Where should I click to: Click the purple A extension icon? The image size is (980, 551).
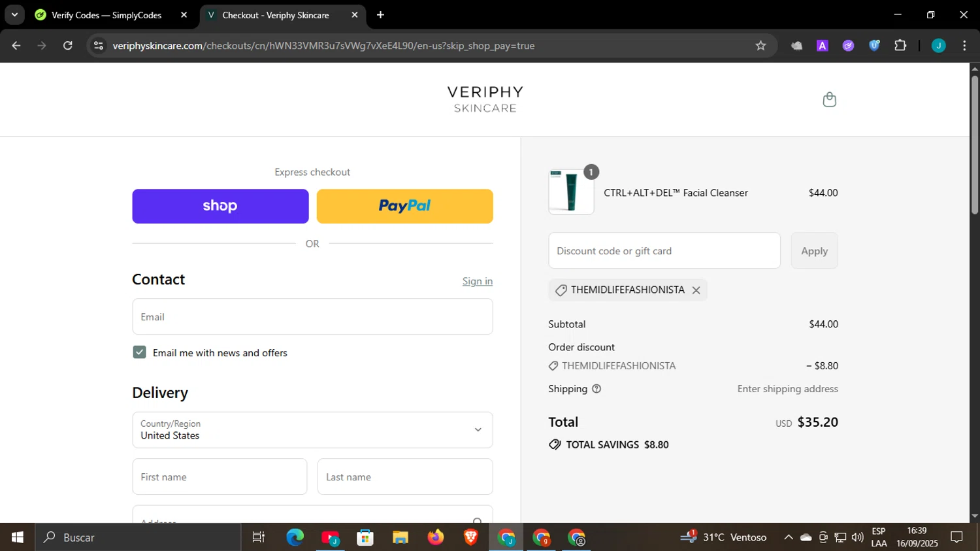[x=823, y=46]
